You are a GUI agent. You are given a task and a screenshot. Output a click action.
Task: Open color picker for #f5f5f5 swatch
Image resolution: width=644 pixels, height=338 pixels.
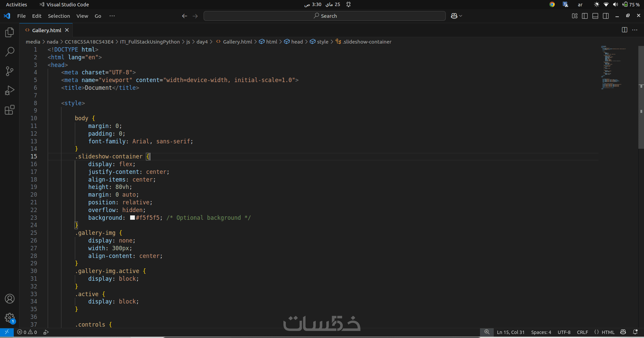[x=132, y=218]
